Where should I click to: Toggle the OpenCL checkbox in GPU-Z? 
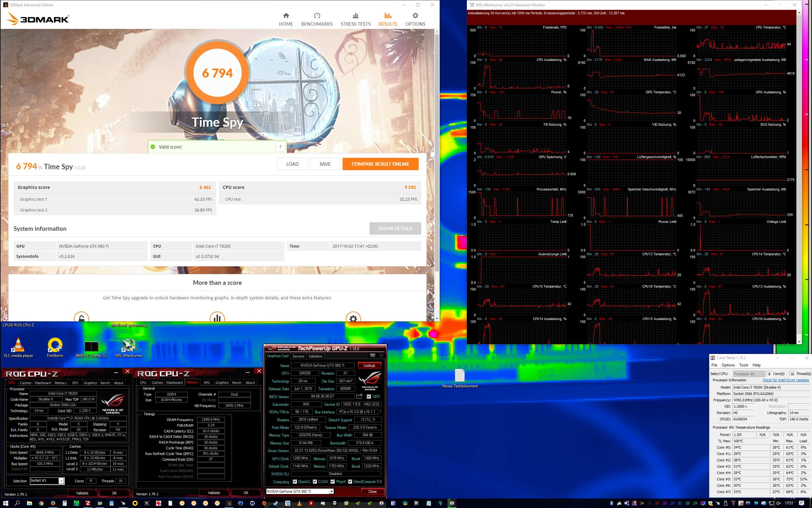(x=295, y=481)
